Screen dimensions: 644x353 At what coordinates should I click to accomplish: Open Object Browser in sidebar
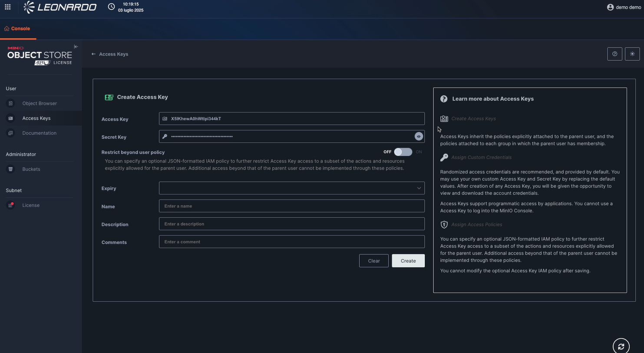(40, 104)
